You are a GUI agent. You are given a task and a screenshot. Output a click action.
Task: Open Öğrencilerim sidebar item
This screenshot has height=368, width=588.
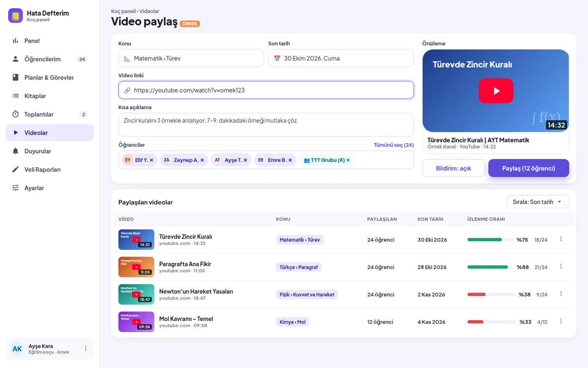click(49, 59)
